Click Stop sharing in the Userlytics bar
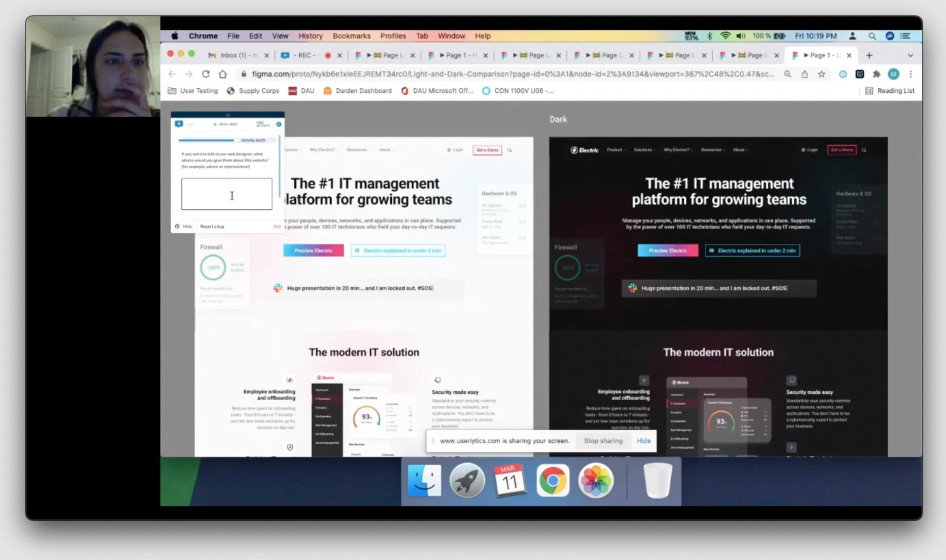 coord(603,441)
